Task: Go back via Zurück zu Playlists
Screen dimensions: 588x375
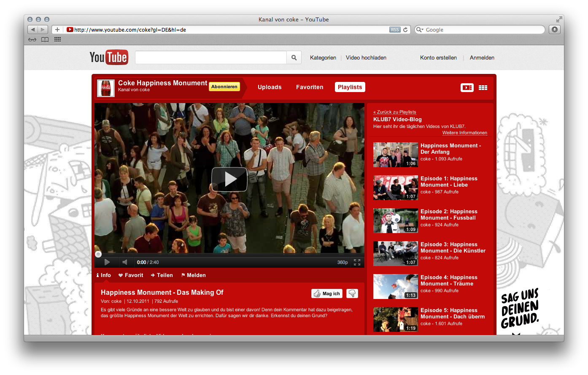Action: [x=395, y=112]
